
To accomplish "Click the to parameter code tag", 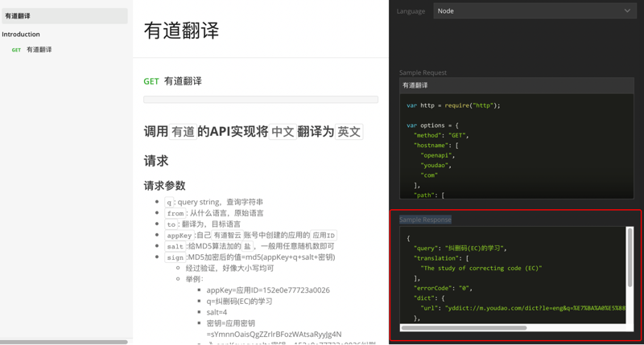I will pos(171,224).
